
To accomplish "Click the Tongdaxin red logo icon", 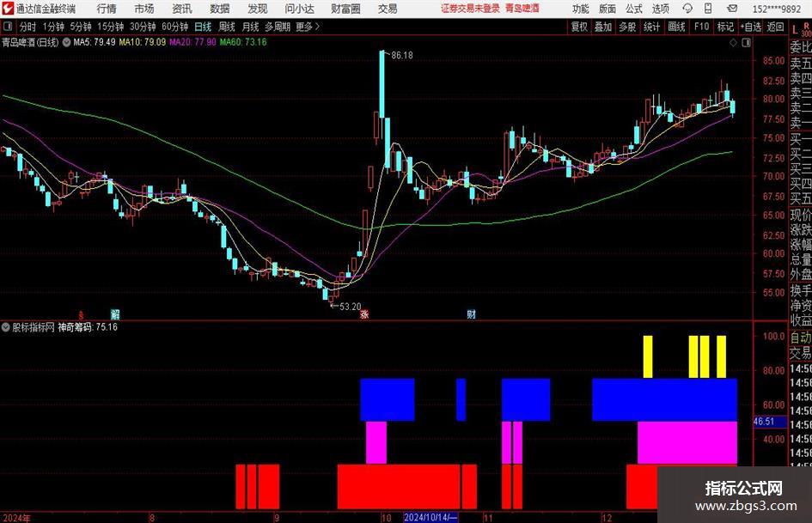I will point(8,9).
